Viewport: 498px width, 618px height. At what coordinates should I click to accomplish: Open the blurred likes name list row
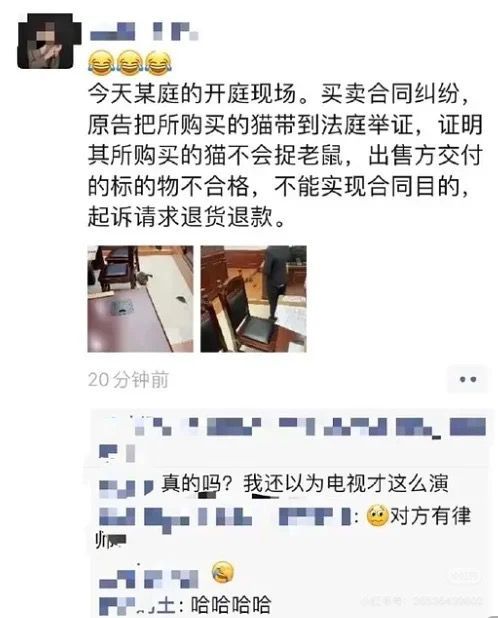click(292, 438)
